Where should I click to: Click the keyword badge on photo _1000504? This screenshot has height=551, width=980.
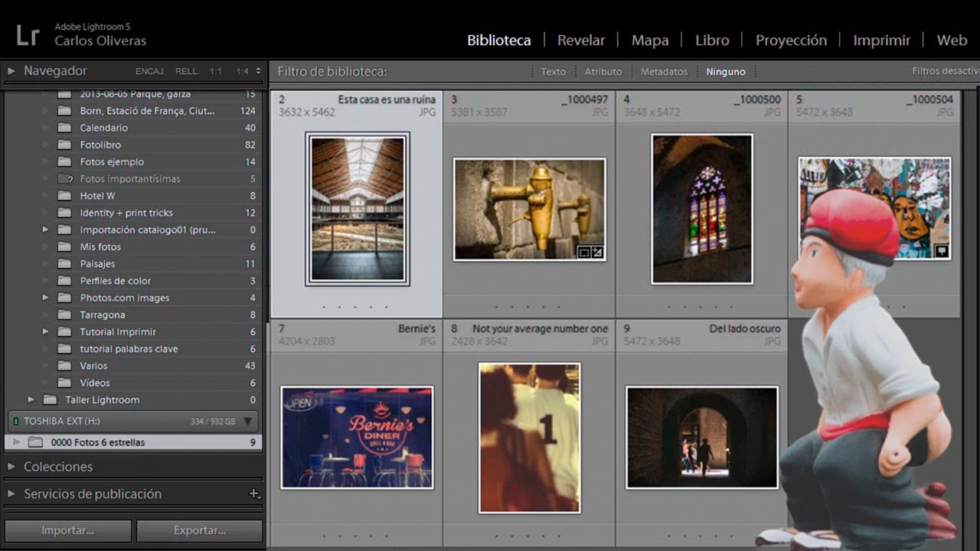942,251
